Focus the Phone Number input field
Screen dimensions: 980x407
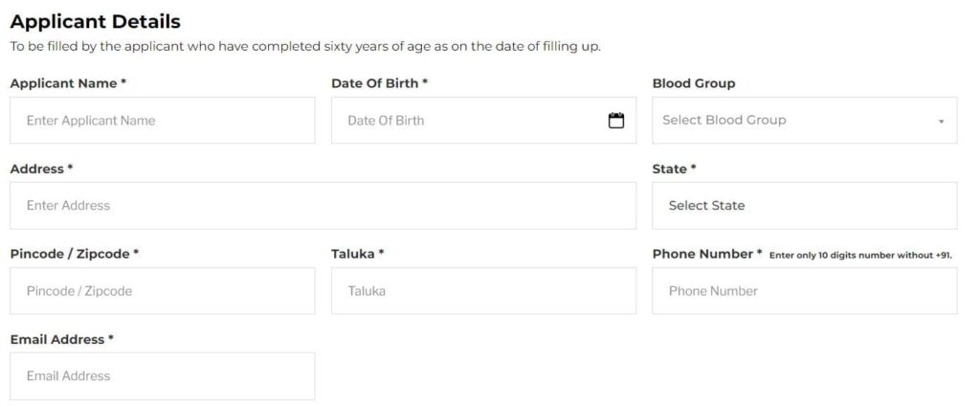click(x=804, y=291)
